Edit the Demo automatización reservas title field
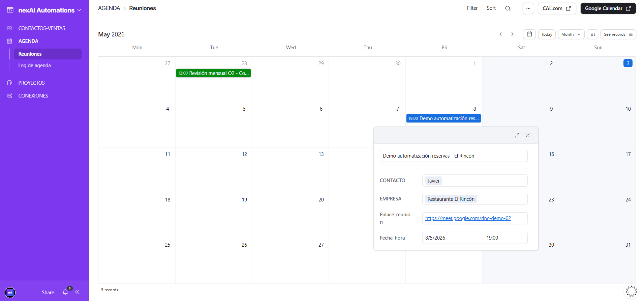The image size is (644, 301). coord(454,156)
